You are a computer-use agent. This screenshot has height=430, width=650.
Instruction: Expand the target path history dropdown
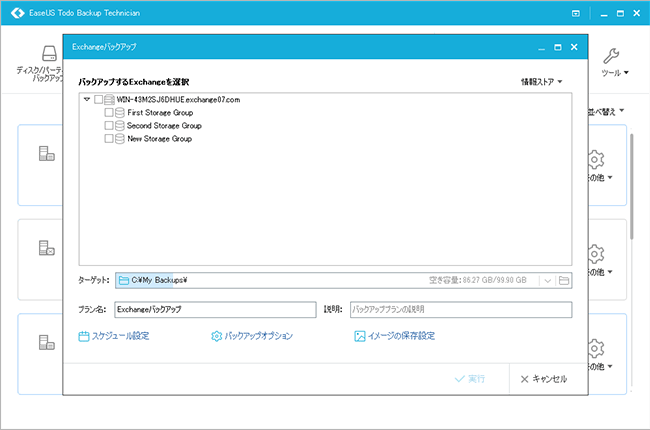pos(547,281)
